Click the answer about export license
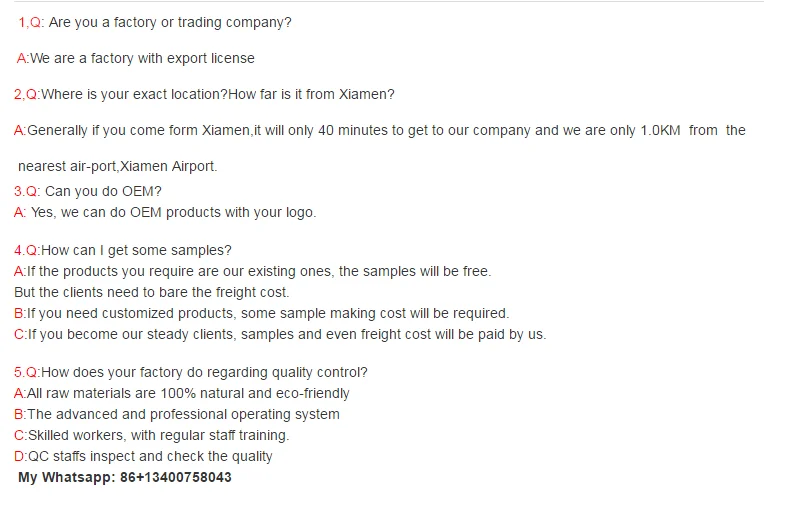The image size is (801, 512). [142, 58]
